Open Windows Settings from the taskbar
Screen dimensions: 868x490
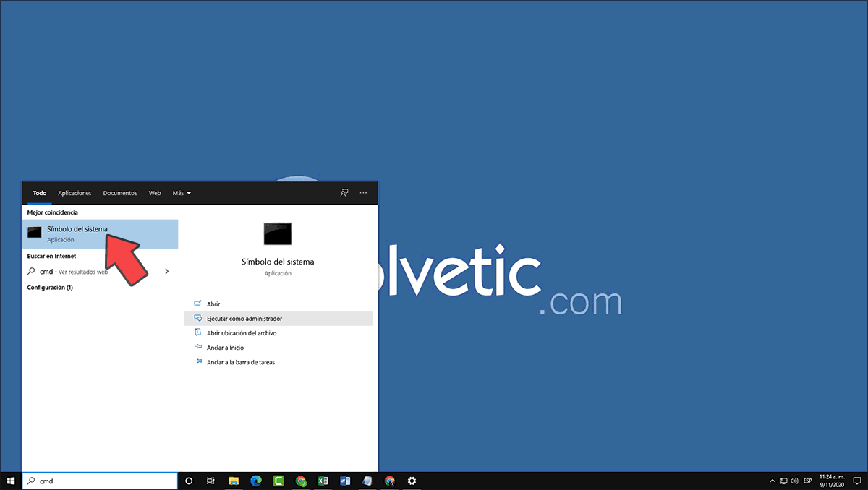pos(412,481)
